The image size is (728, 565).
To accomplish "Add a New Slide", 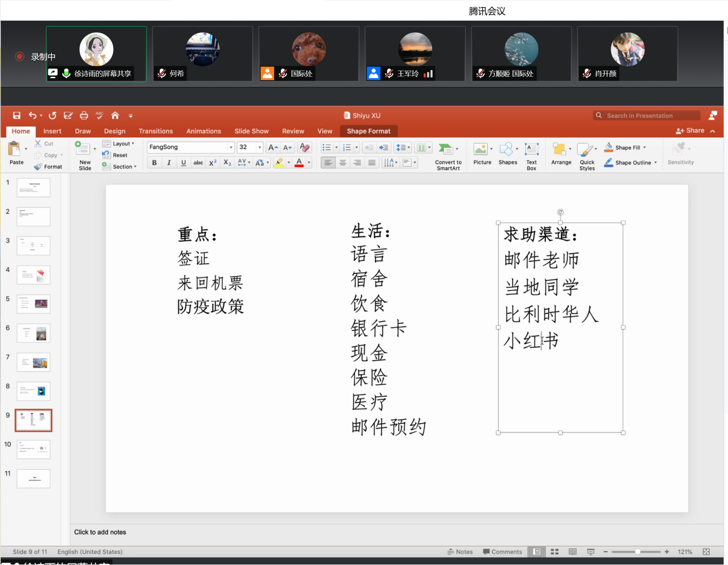I will [85, 155].
